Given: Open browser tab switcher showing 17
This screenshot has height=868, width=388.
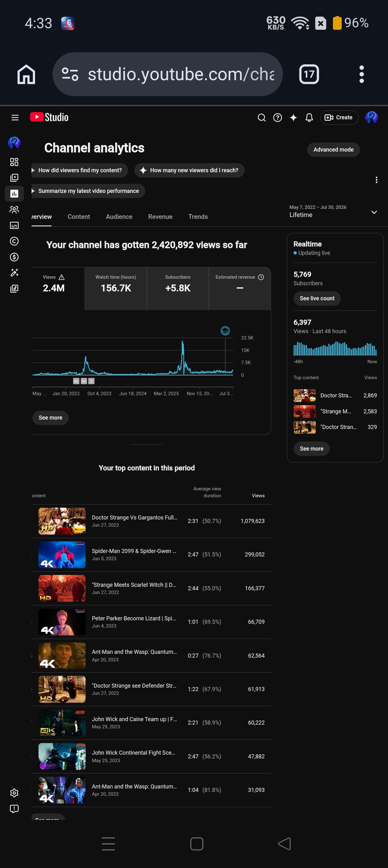Looking at the screenshot, I should click(x=309, y=74).
